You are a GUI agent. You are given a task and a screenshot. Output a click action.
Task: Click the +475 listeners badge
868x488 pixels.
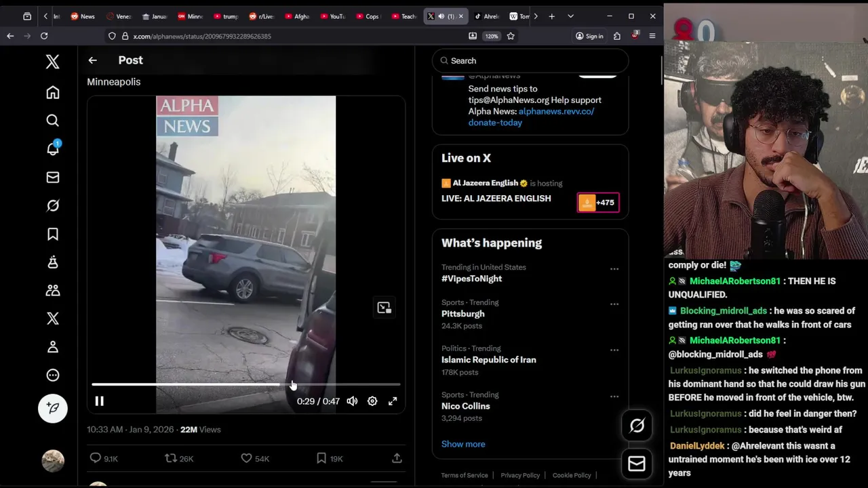[x=598, y=203]
